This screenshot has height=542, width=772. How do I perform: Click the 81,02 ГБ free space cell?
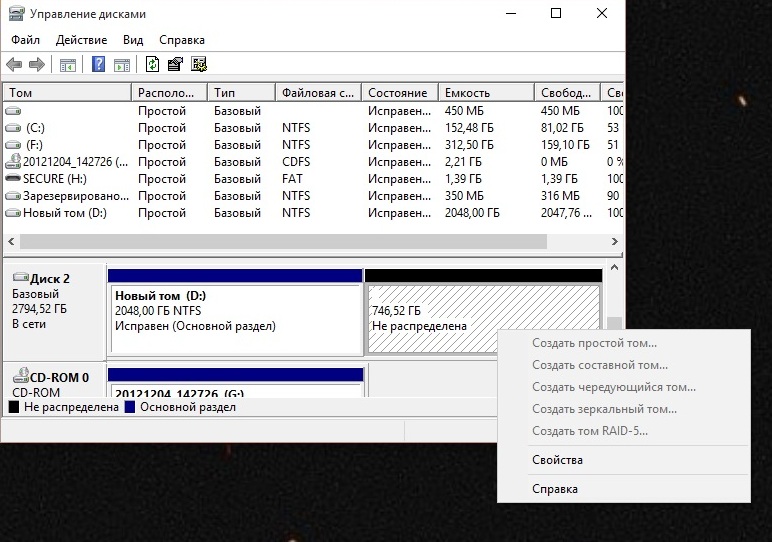562,128
